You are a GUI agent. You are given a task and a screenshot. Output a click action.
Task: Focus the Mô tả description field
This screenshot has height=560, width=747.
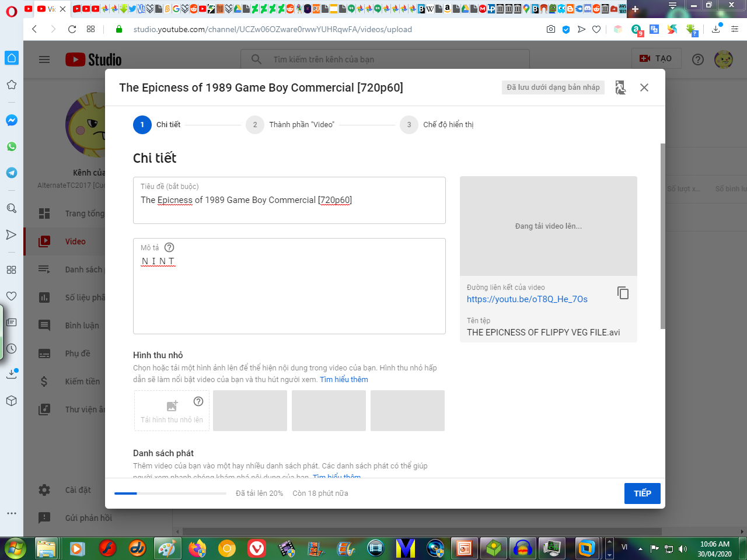[289, 286]
